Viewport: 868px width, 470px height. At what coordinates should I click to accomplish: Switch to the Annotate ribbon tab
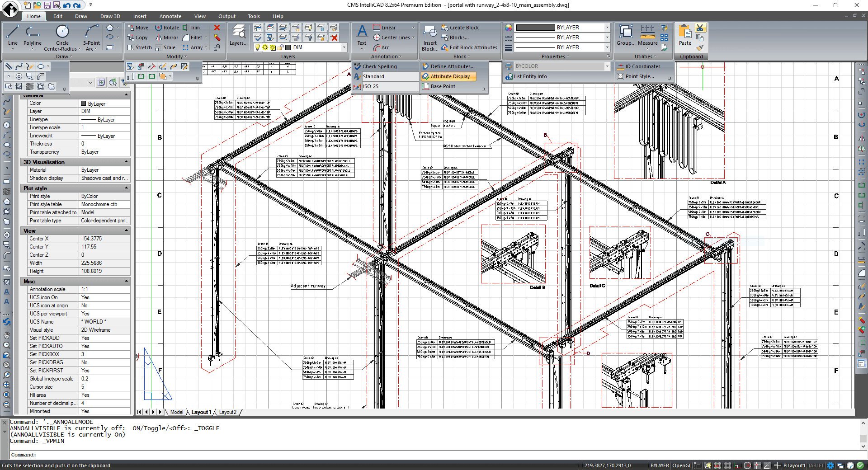tap(170, 16)
